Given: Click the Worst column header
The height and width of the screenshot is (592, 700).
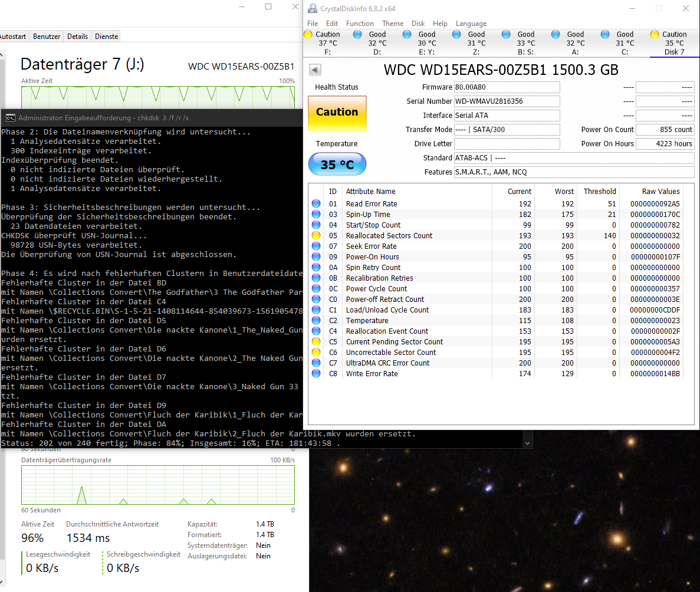Looking at the screenshot, I should tap(564, 191).
